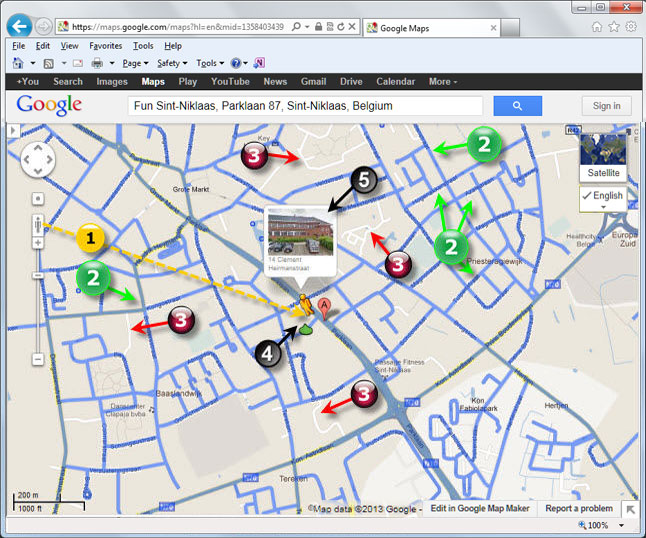Open the Page dropdown in command bar
646x538 pixels.
pyautogui.click(x=135, y=63)
